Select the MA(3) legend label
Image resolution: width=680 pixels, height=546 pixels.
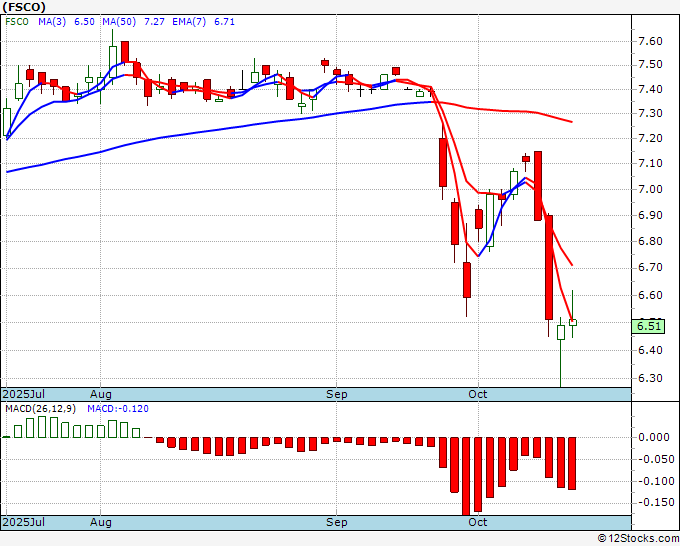click(52, 22)
